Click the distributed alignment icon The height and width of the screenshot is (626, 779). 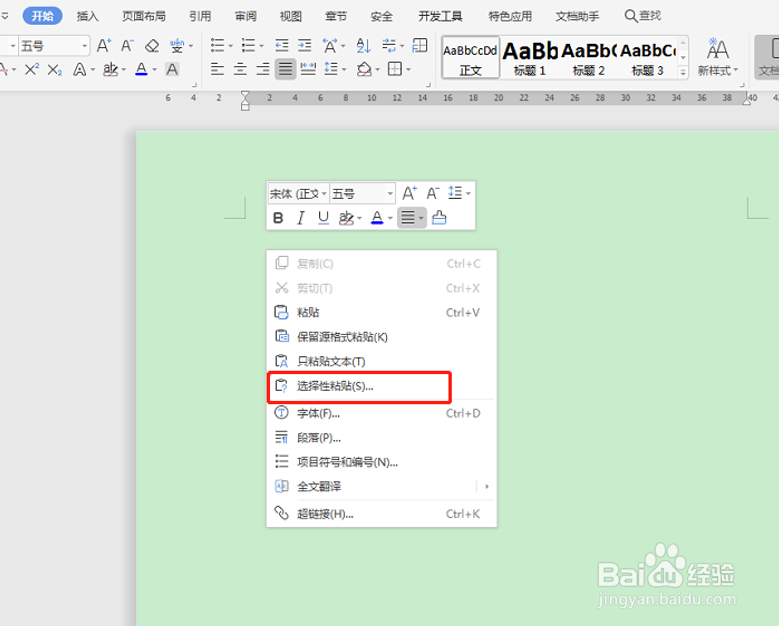[308, 69]
